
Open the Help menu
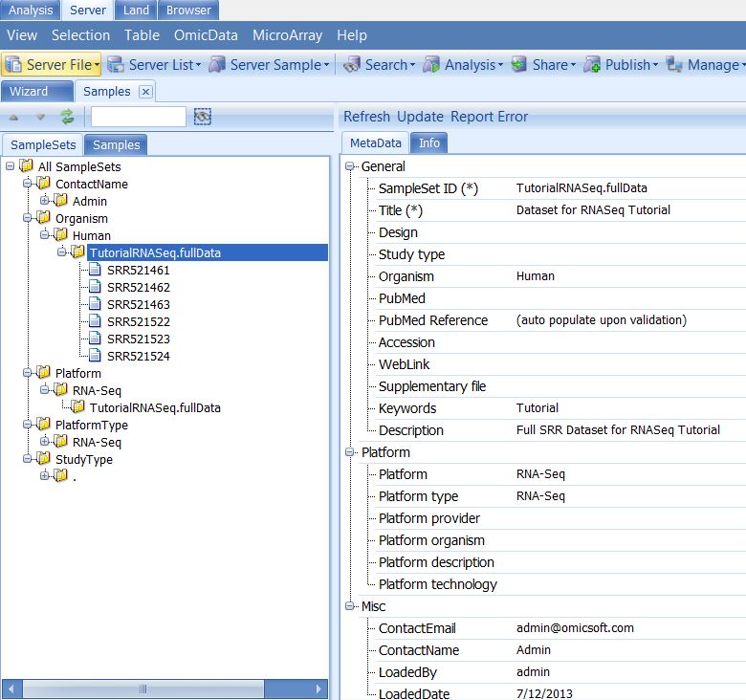click(352, 35)
